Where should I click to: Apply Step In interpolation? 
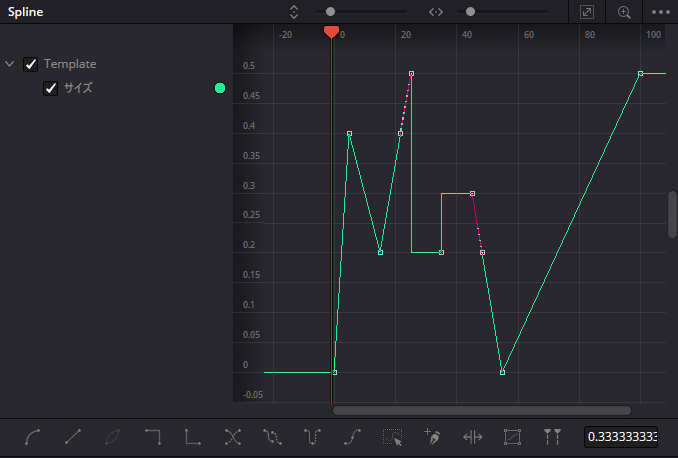point(153,437)
